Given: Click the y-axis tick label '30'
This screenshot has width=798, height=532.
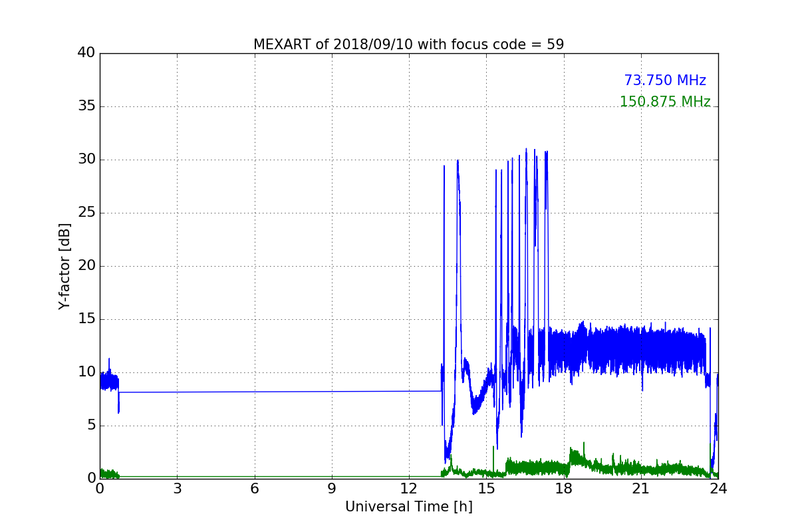Looking at the screenshot, I should [x=86, y=160].
